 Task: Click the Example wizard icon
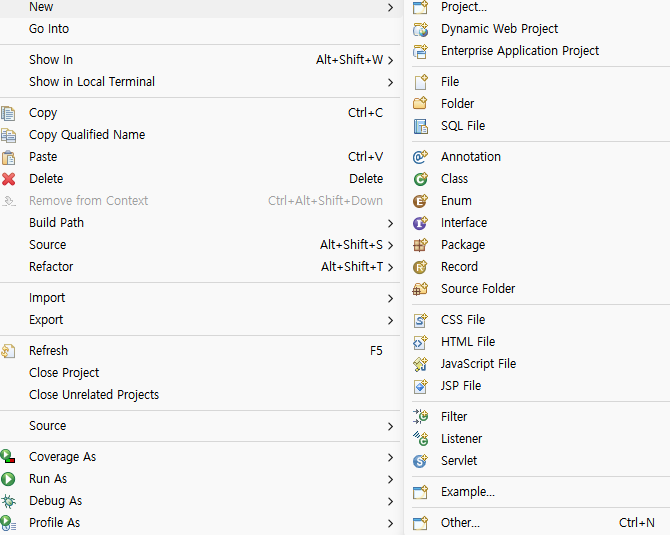tap(420, 492)
